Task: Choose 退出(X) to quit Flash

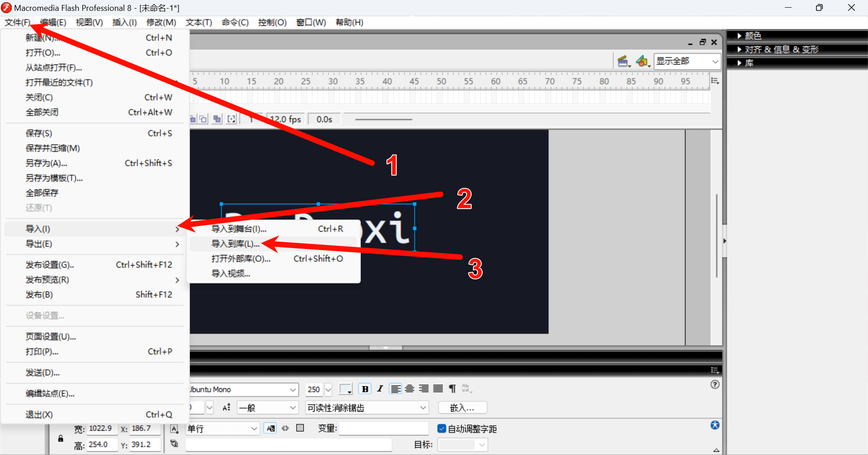Action: pos(95,415)
